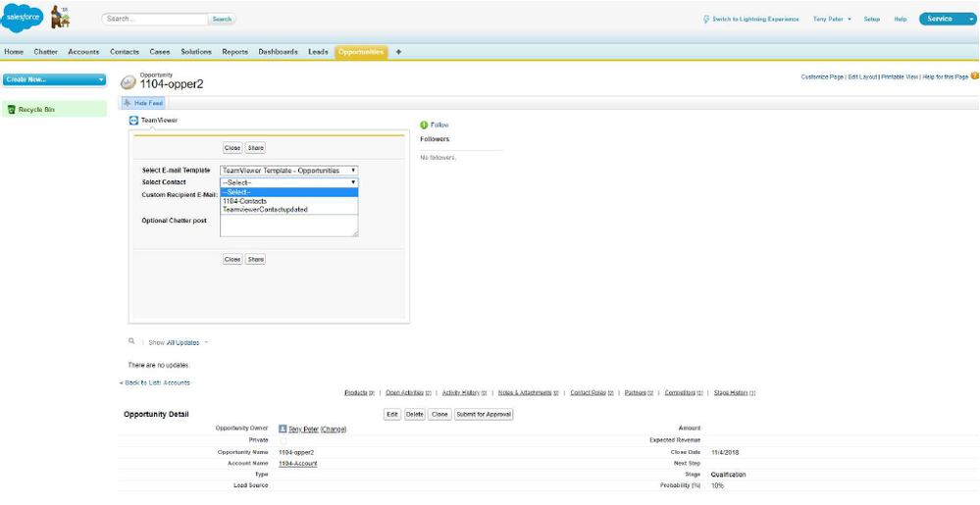Click the TeamViewer logo icon
This screenshot has height=505, width=980.
(133, 120)
